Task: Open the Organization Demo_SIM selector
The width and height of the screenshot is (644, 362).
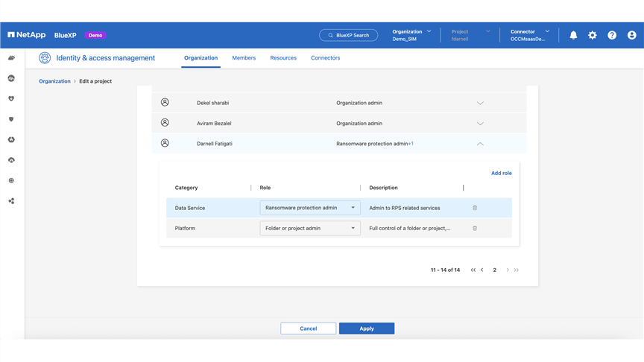Action: coord(411,35)
